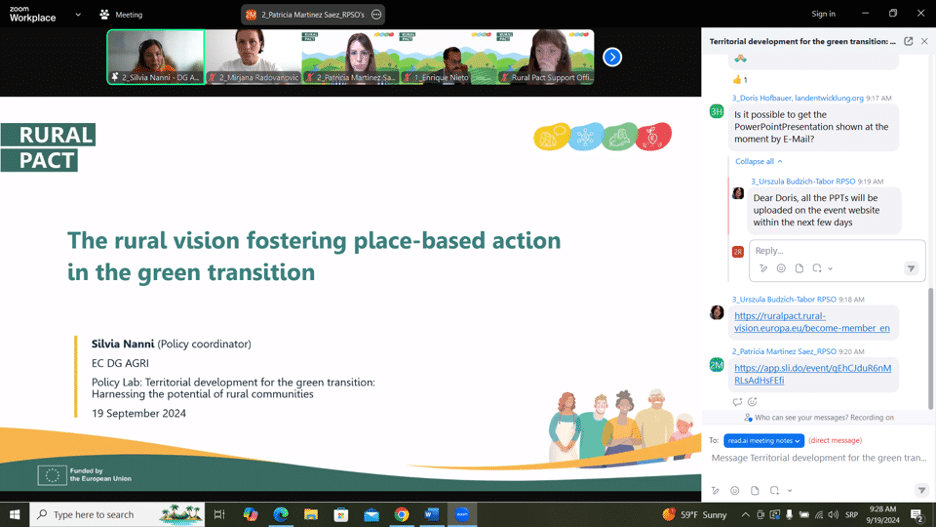The width and height of the screenshot is (936, 528).
Task: Show next participants with the blue arrow
Action: (612, 57)
